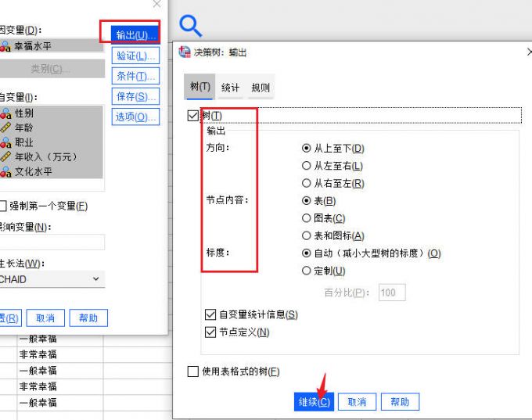Open the 验证(L) validation dialog
The width and height of the screenshot is (532, 420).
(x=135, y=56)
